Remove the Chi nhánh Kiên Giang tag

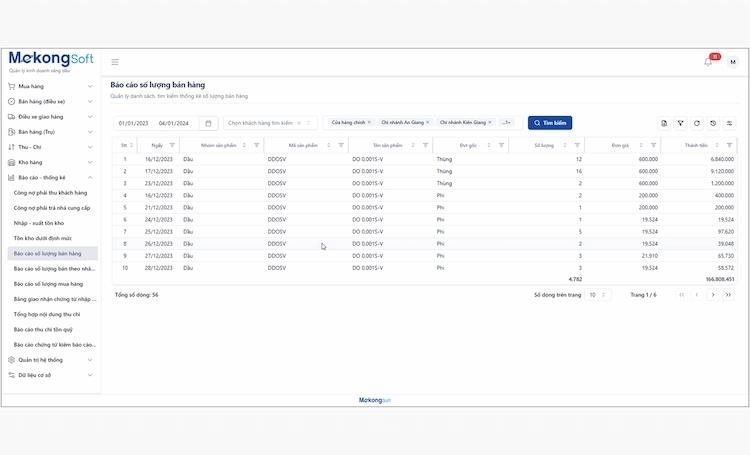point(490,122)
